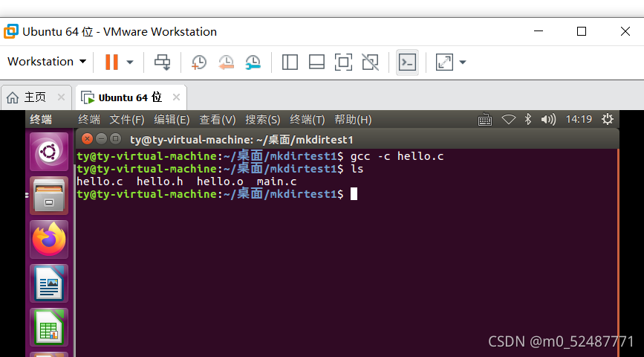Open the network indicator
This screenshot has width=644, height=357.
pos(509,120)
